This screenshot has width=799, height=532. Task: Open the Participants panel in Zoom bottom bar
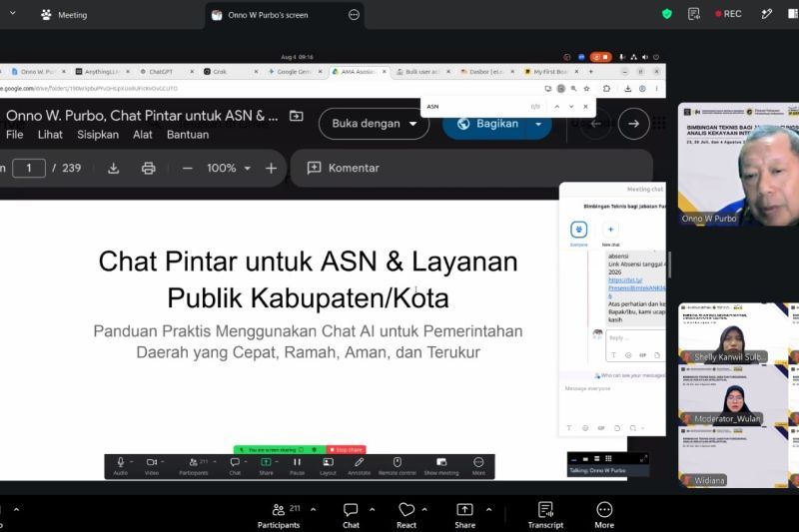(279, 516)
